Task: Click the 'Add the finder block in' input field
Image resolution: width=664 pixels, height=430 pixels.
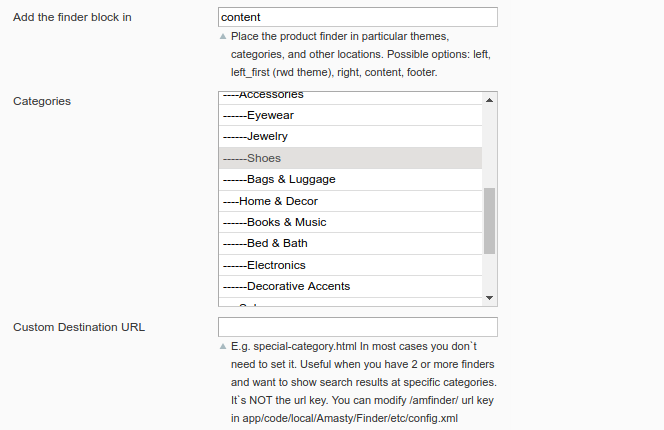Action: coord(357,17)
